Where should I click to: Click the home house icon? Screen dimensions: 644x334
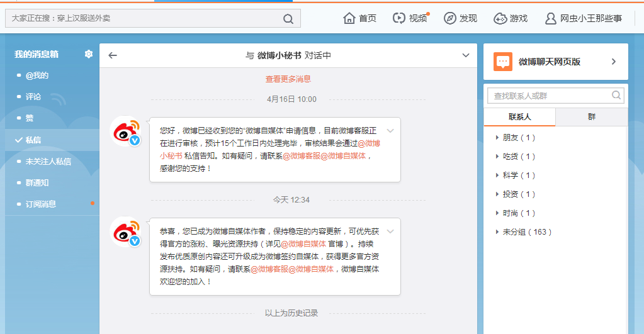349,18
